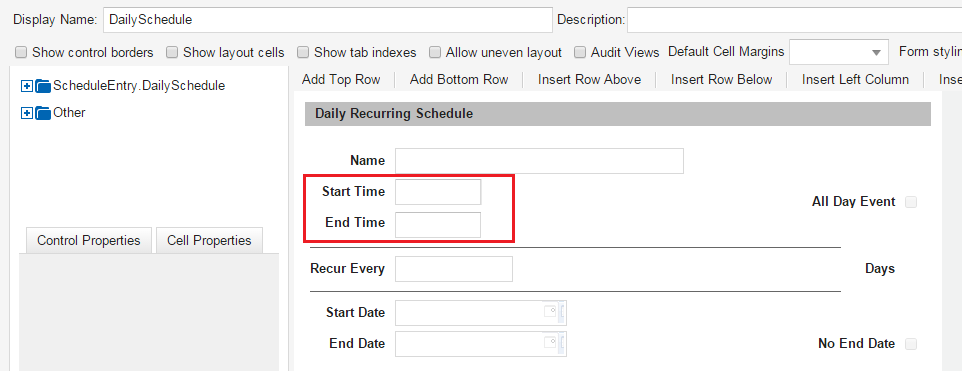Toggle Allow uneven layout checkbox
The image size is (962, 371).
click(435, 53)
